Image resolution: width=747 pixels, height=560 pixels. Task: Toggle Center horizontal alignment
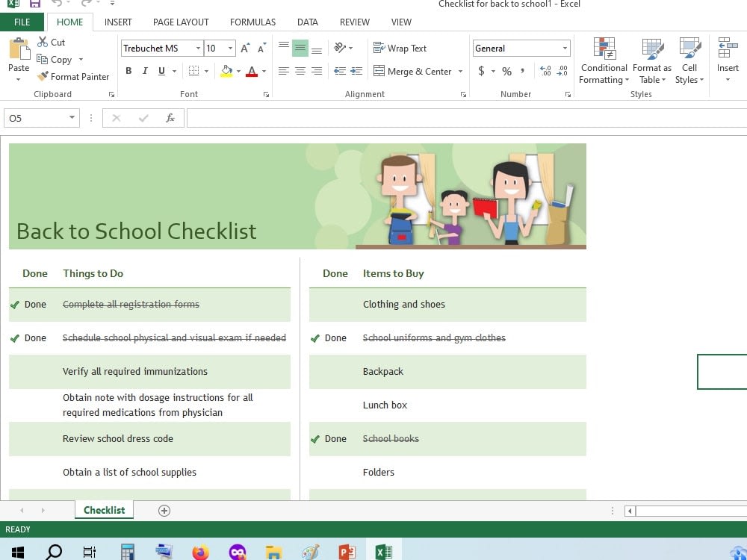point(300,71)
